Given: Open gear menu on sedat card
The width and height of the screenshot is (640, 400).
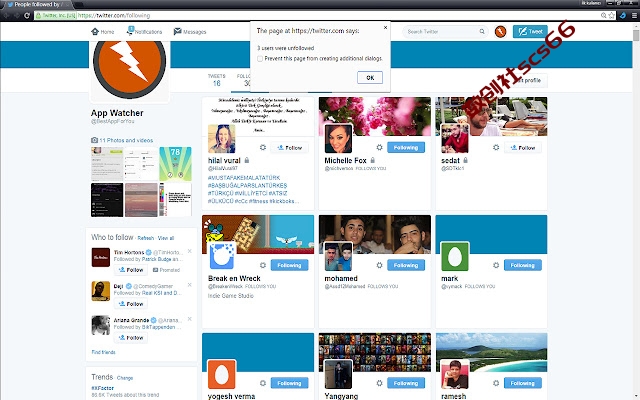Looking at the screenshot, I should coord(496,147).
